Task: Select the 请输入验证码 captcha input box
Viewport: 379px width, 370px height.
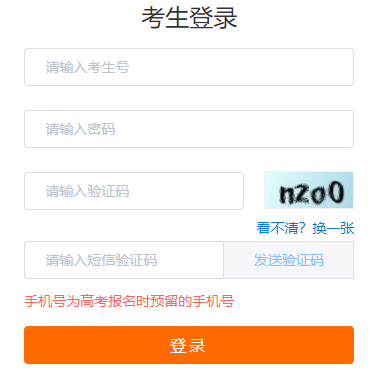Action: [x=134, y=191]
